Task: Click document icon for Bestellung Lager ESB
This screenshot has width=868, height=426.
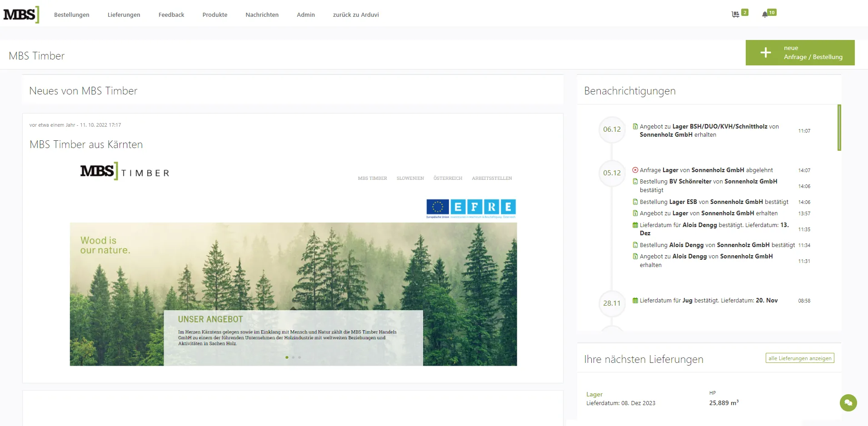Action: click(635, 202)
